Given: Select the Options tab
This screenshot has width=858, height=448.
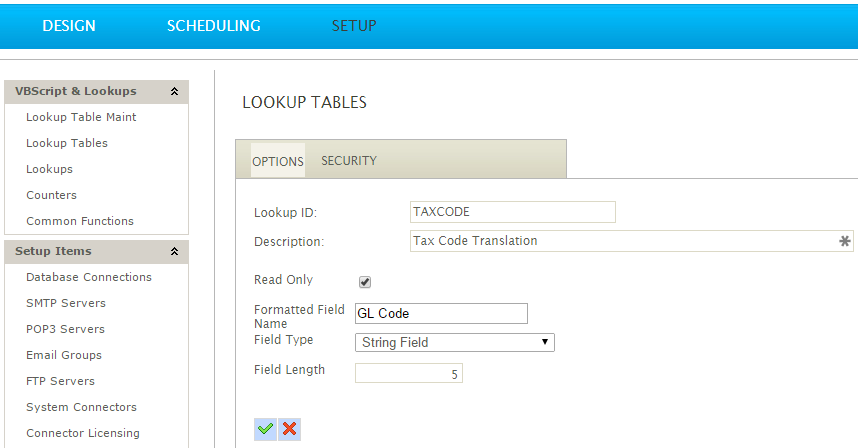Looking at the screenshot, I should point(277,161).
